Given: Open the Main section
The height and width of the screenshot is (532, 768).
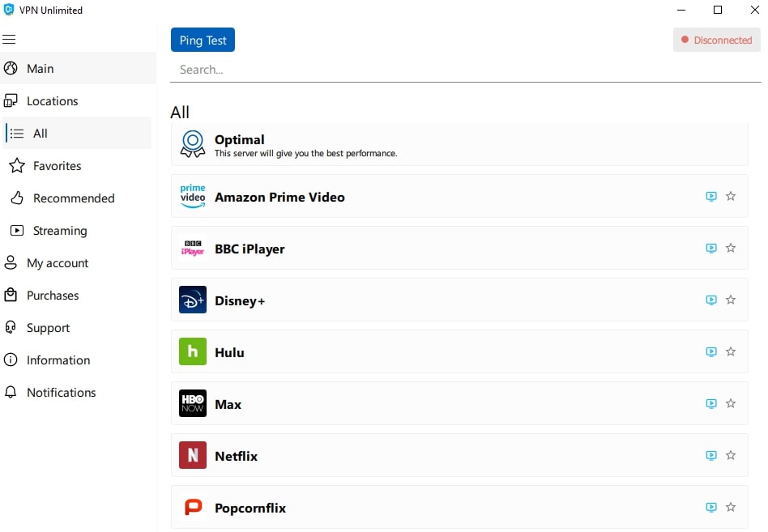Looking at the screenshot, I should (79, 69).
